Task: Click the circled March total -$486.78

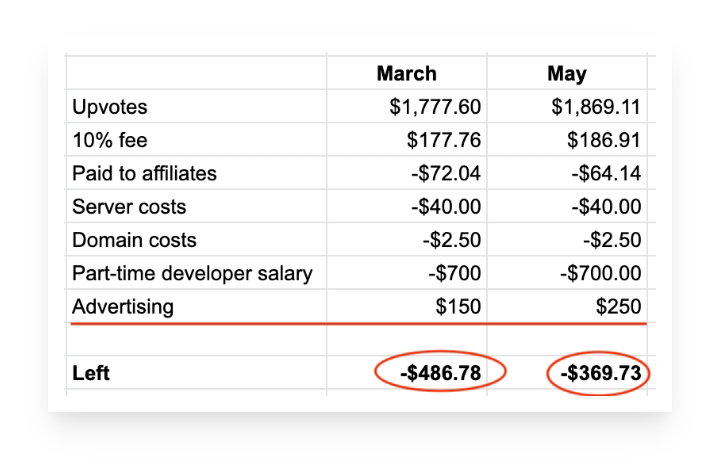Action: pyautogui.click(x=440, y=372)
